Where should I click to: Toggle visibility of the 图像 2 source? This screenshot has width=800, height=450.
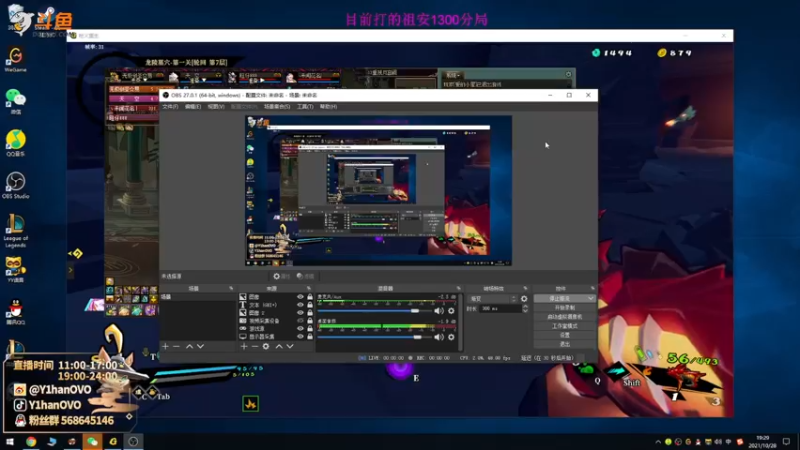pyautogui.click(x=300, y=313)
